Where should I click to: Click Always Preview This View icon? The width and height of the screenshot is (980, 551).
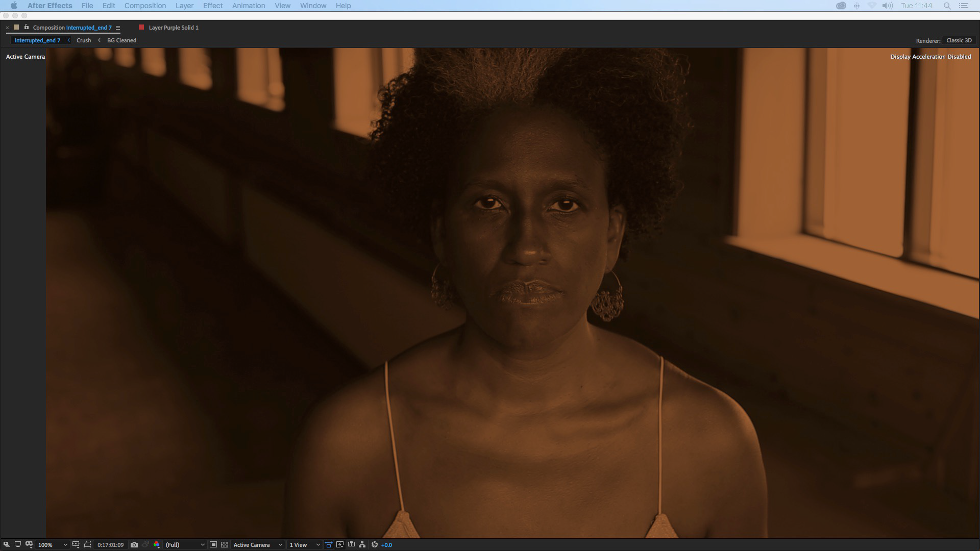pyautogui.click(x=6, y=545)
